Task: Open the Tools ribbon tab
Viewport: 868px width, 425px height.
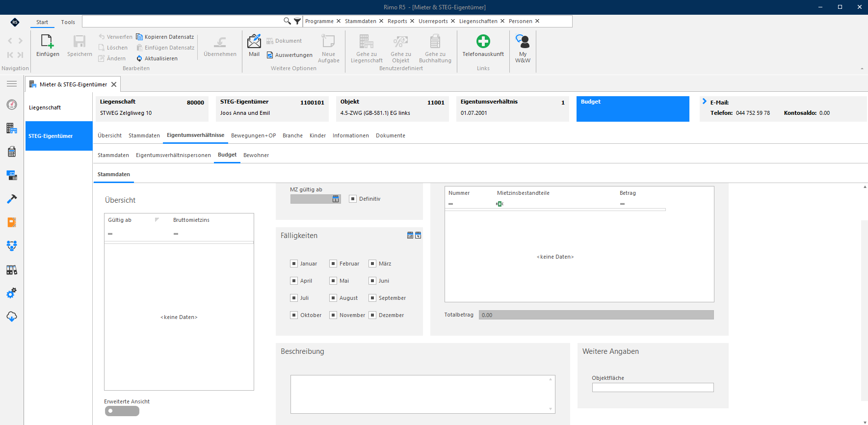Action: [68, 22]
